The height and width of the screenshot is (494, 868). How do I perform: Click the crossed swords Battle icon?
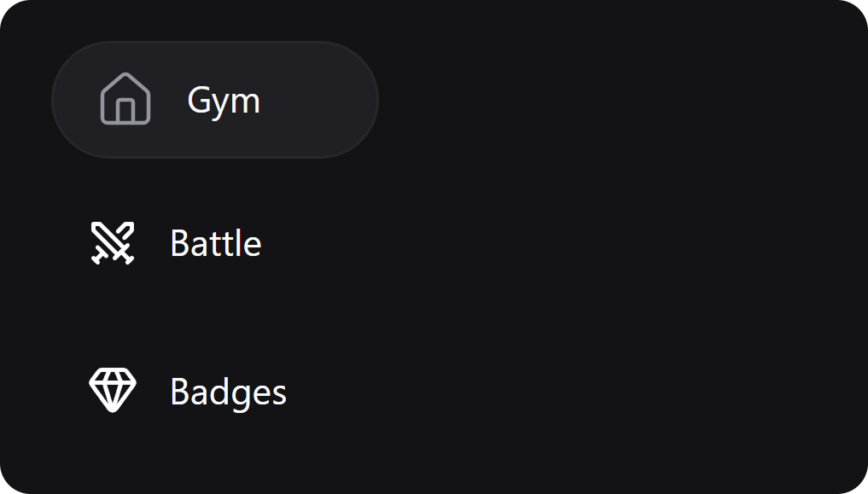click(x=113, y=243)
